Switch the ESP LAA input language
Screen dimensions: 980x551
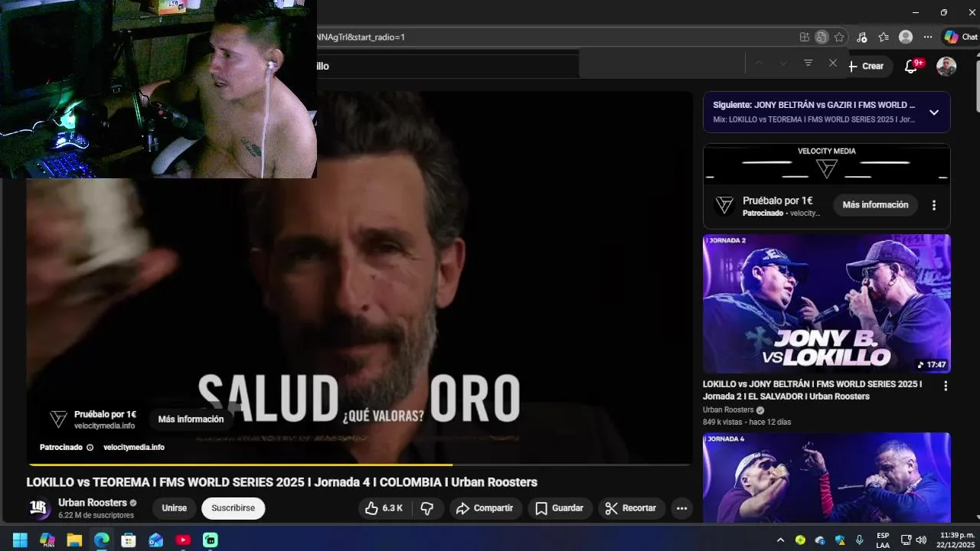[x=883, y=540]
